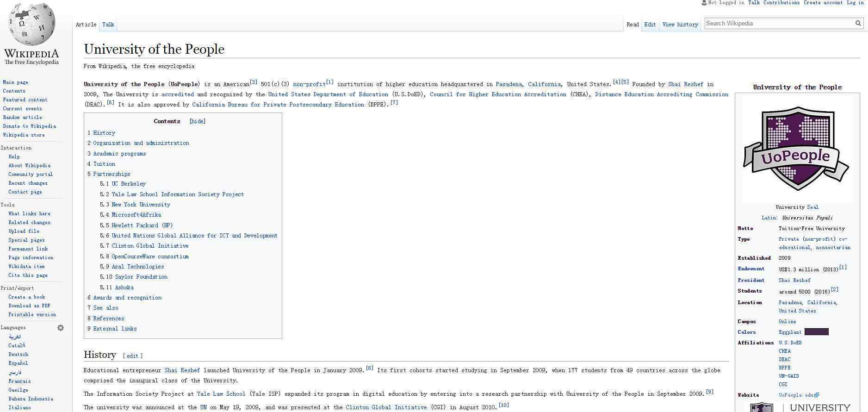Select Cite this page
Image resolution: width=868 pixels, height=412 pixels.
pyautogui.click(x=28, y=275)
